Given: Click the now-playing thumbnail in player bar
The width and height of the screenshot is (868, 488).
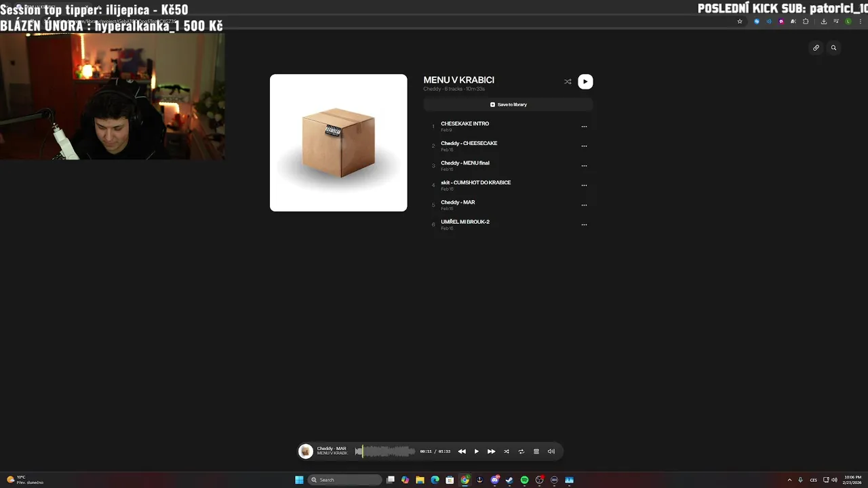Looking at the screenshot, I should pos(306,451).
